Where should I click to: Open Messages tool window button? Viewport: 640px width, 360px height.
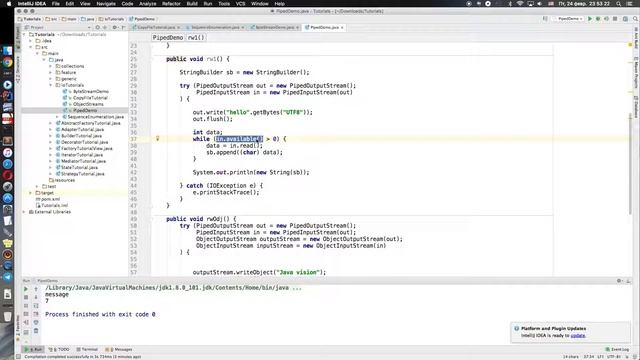[119, 349]
